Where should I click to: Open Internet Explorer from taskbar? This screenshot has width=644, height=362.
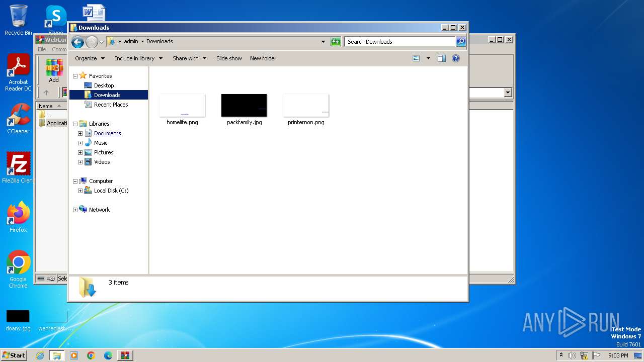40,355
